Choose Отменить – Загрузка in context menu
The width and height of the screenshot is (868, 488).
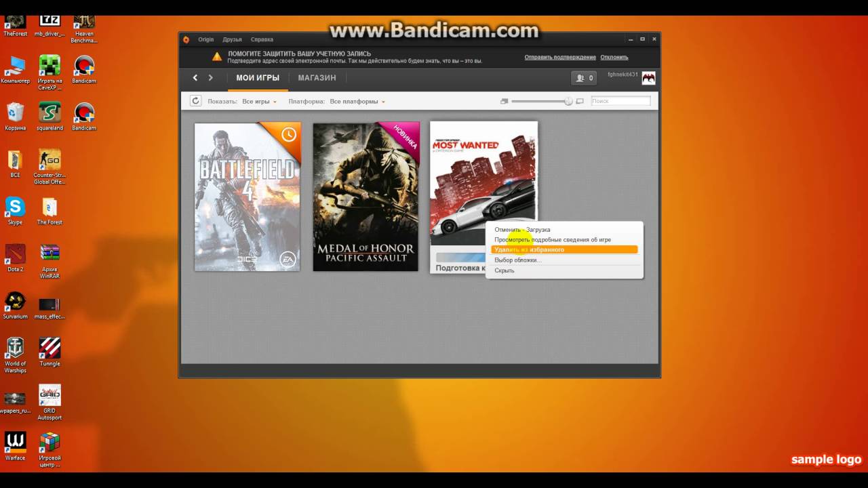(522, 230)
